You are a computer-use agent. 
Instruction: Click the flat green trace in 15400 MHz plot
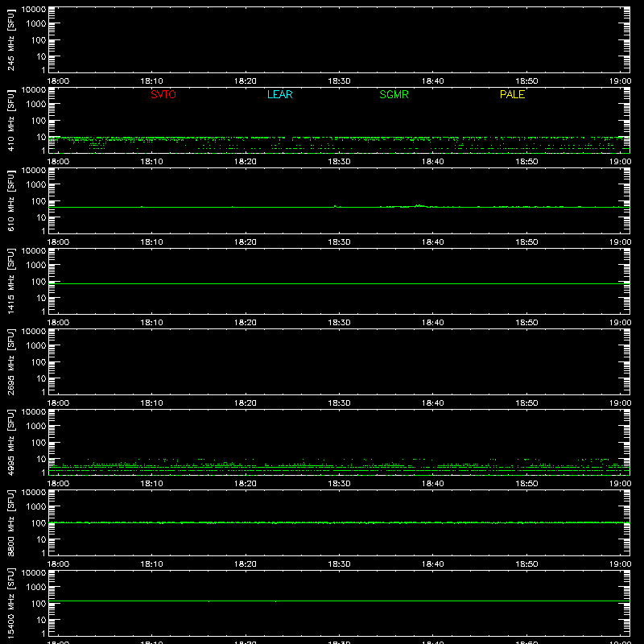[339, 601]
